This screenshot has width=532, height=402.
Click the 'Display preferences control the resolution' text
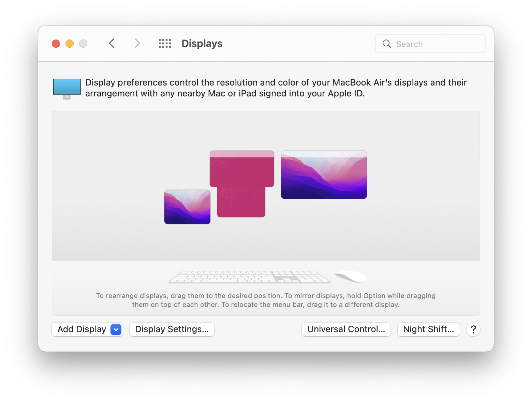276,88
